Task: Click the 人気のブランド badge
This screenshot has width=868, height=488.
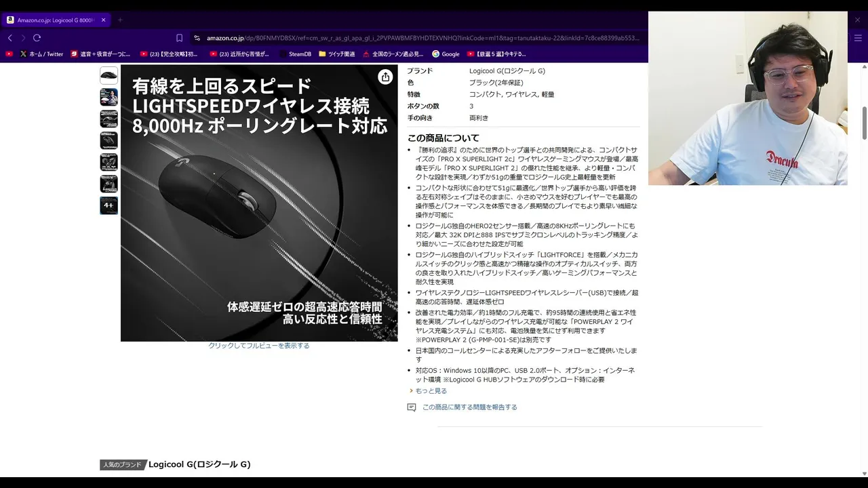Action: click(123, 465)
